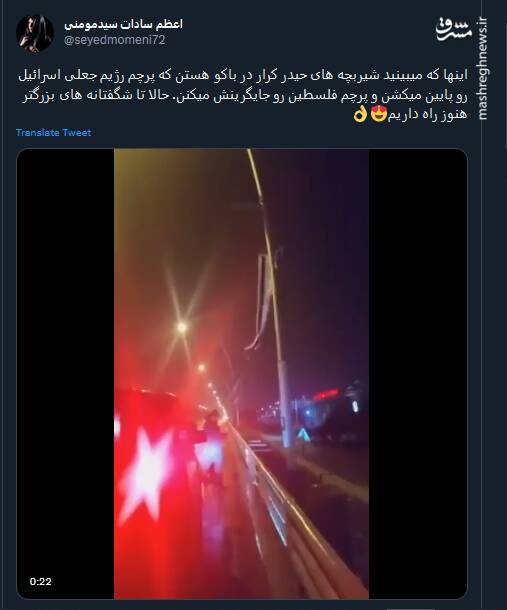The height and width of the screenshot is (610, 507).
Task: Open the @seyedmomeni72 handle link
Action: pos(114,40)
